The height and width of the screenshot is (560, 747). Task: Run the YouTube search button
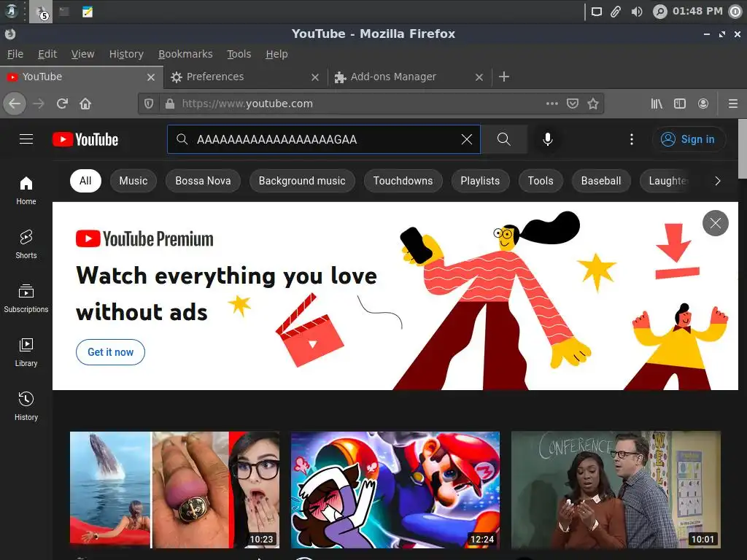click(503, 139)
